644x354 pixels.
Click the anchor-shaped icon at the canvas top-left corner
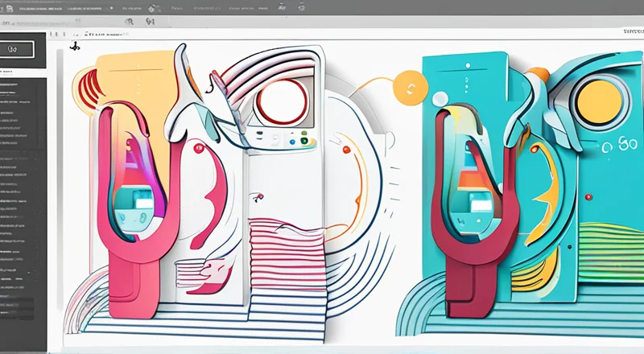point(75,47)
